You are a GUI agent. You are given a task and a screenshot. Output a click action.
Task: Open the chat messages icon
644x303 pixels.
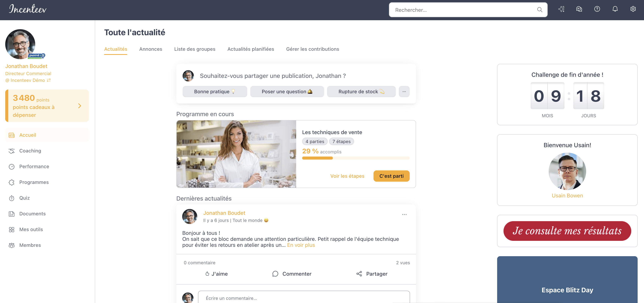(579, 9)
